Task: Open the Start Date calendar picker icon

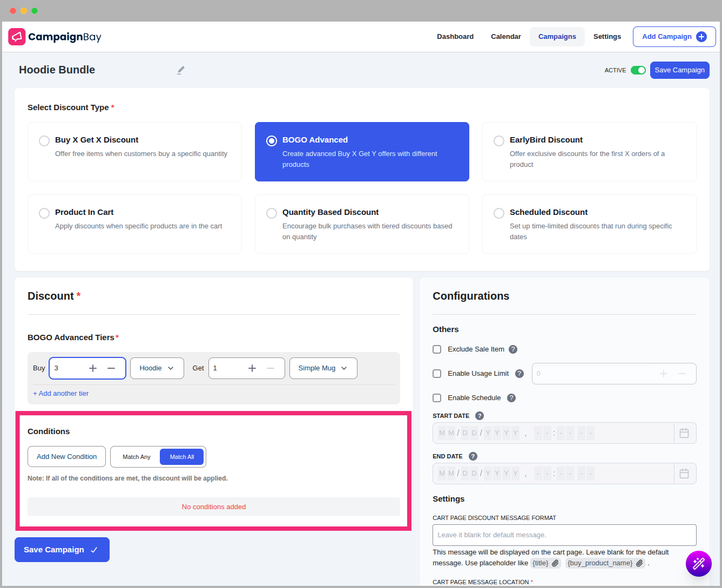Action: pyautogui.click(x=684, y=432)
